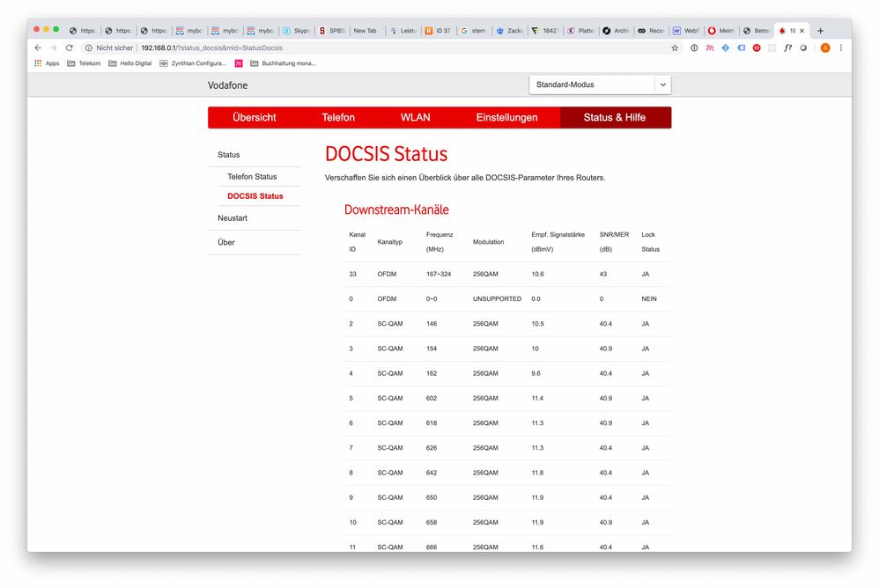
Task: Click the gray circle extension before avatar
Action: point(803,48)
